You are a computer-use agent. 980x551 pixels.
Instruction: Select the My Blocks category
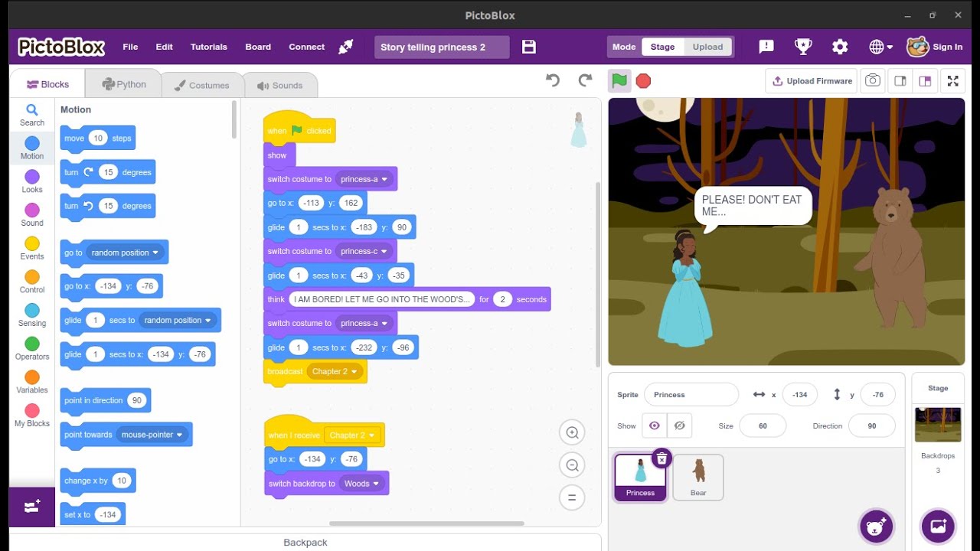tap(32, 416)
